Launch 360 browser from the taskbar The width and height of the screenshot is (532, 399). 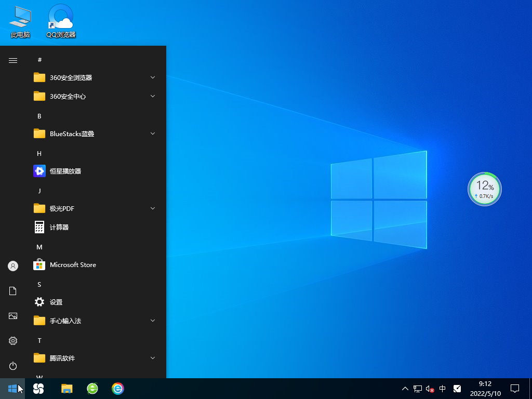92,388
